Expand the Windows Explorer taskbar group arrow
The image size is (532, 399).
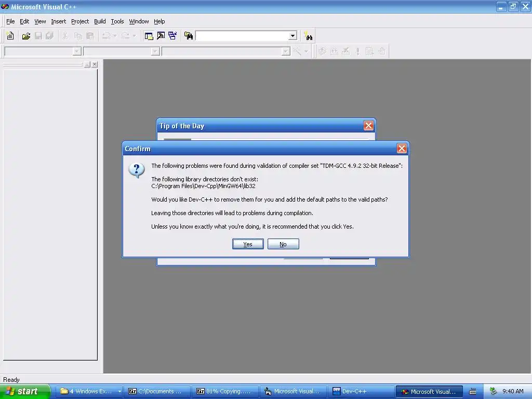pyautogui.click(x=119, y=392)
